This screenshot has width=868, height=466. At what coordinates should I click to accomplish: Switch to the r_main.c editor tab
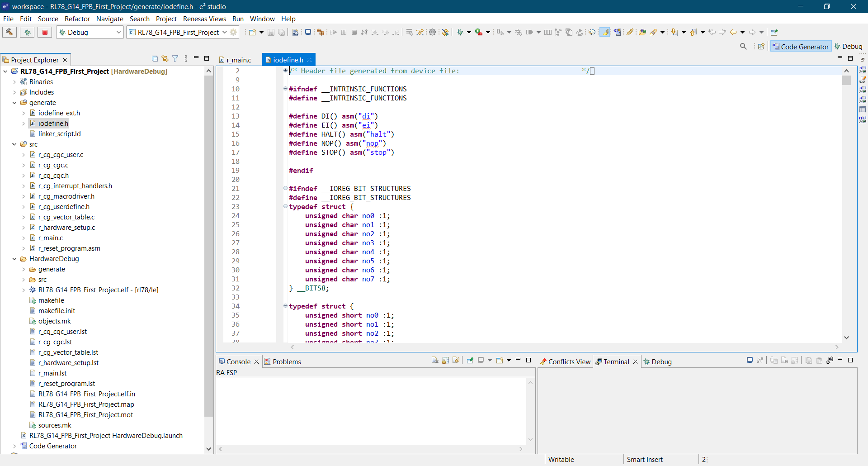click(238, 60)
